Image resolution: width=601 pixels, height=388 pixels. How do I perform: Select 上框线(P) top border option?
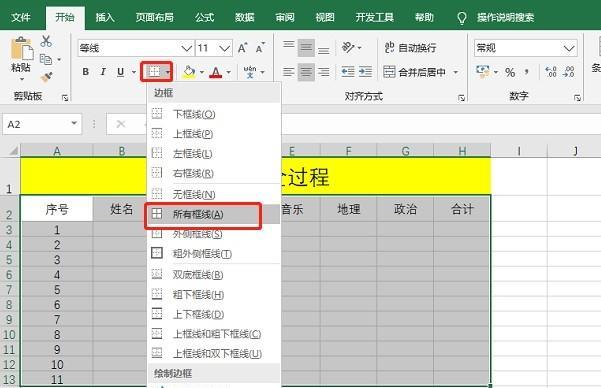click(x=214, y=134)
